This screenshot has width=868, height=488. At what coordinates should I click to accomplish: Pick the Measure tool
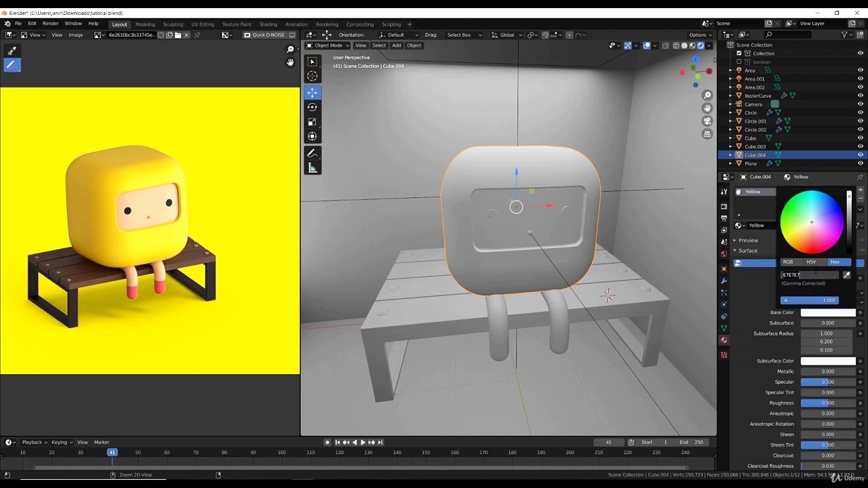pyautogui.click(x=312, y=168)
